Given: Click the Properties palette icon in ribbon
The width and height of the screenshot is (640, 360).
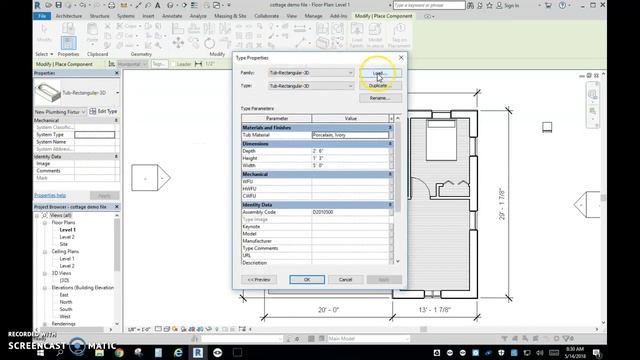Looking at the screenshot, I should pyautogui.click(x=68, y=43).
